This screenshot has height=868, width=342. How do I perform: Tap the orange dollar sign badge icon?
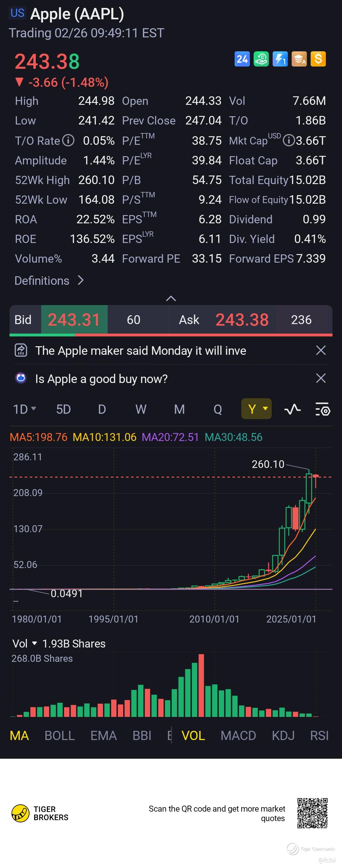click(x=318, y=59)
